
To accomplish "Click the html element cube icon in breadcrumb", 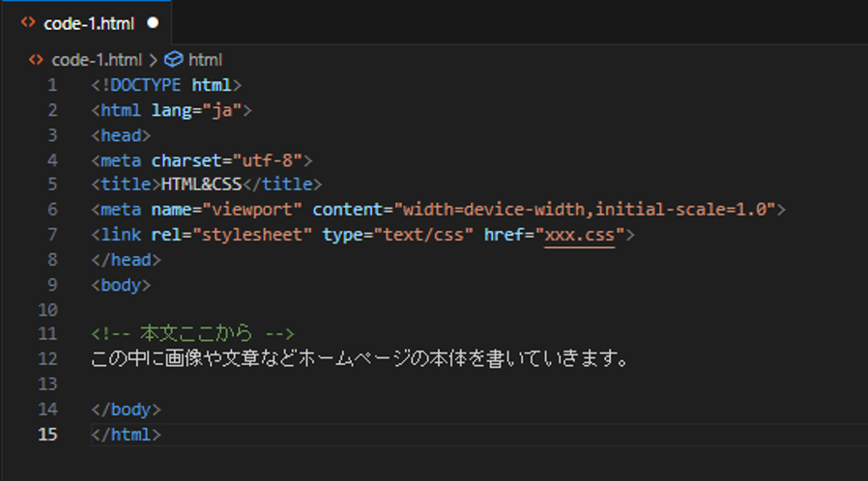I will coord(174,59).
